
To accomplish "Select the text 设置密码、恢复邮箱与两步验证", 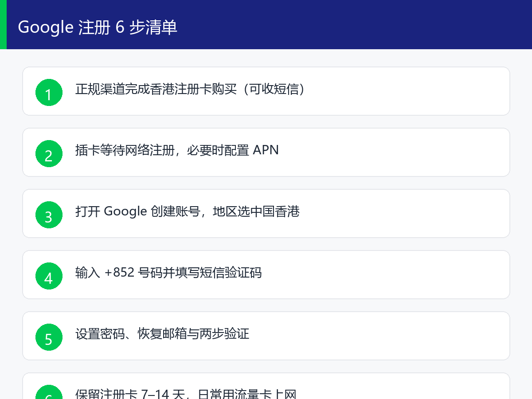I will coord(162,334).
